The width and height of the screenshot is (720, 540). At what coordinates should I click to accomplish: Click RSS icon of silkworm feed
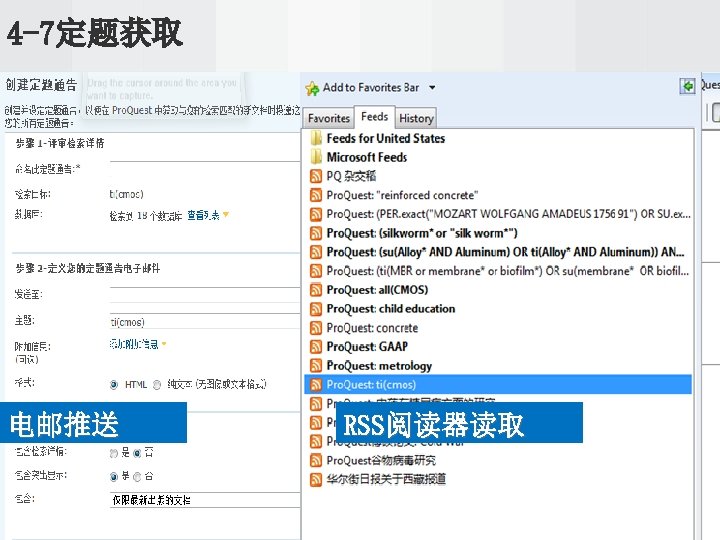(316, 233)
